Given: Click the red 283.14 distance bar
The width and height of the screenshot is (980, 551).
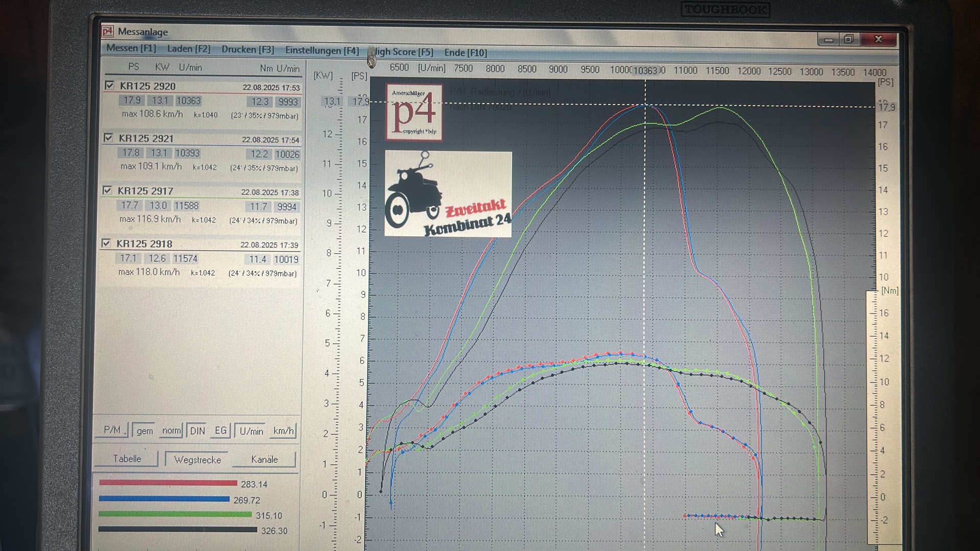Looking at the screenshot, I should click(168, 483).
